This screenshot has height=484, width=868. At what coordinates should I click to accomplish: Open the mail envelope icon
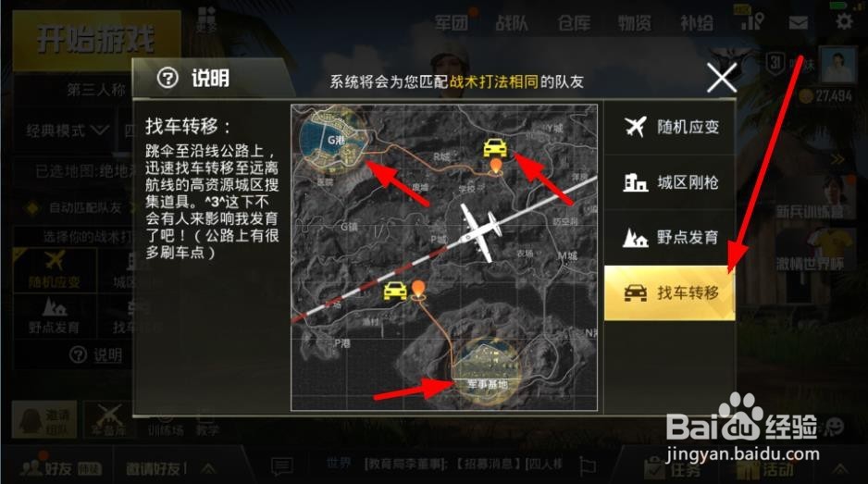click(798, 23)
